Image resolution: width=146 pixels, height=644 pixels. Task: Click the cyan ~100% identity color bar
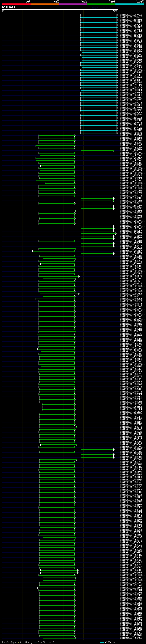tap(130, 4)
